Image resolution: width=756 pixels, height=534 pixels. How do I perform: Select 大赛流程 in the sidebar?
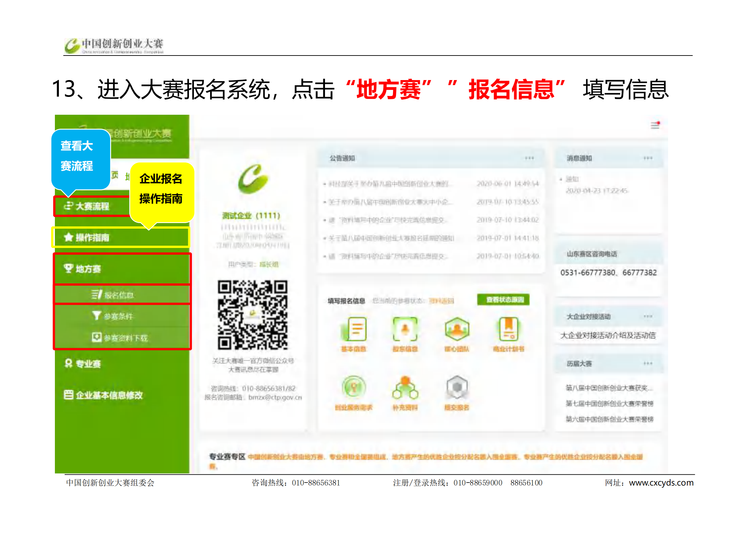point(92,206)
